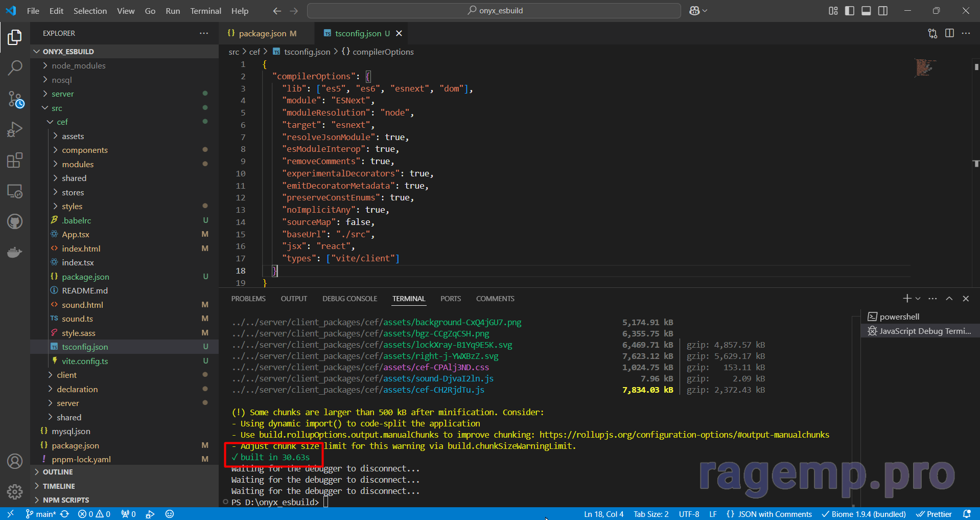Toggle Secondary Side Bar visibility
Image resolution: width=980 pixels, height=520 pixels.
tap(882, 11)
